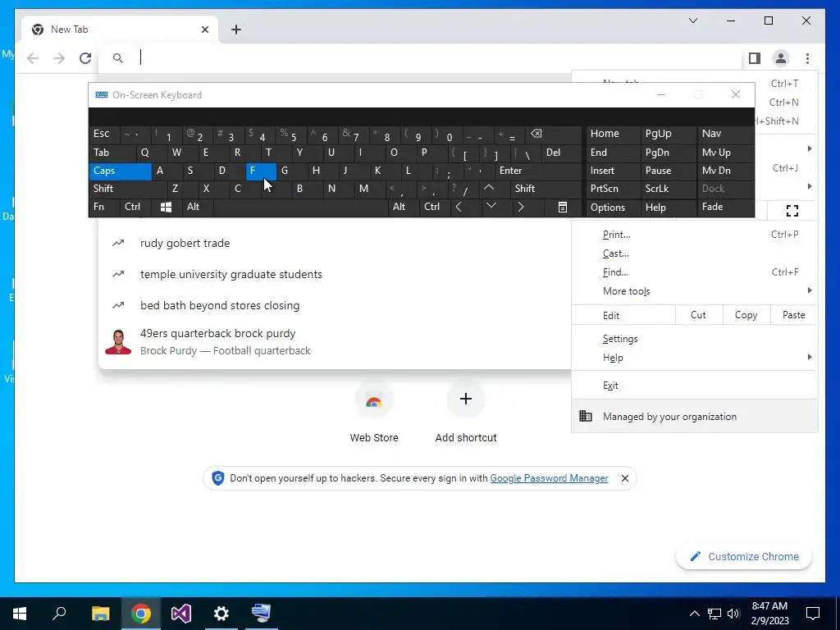Screen dimensions: 840x630
Task: Toggle the ScrLk key on keyboard
Action: pyautogui.click(x=668, y=189)
